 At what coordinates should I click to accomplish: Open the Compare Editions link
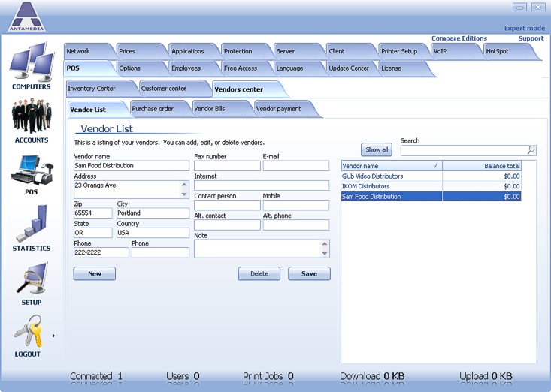click(459, 38)
